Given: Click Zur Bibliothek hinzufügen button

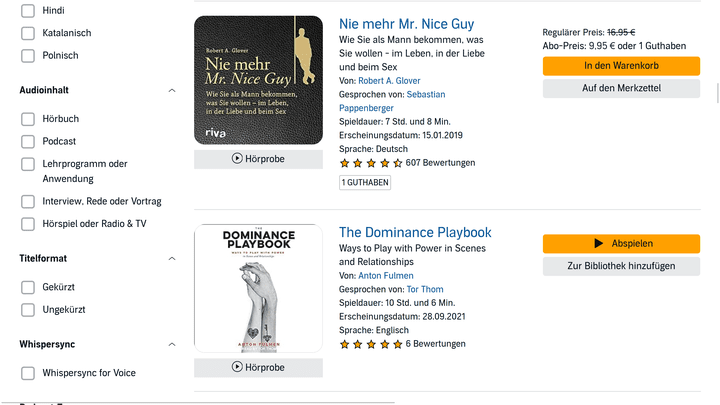Looking at the screenshot, I should tap(621, 266).
